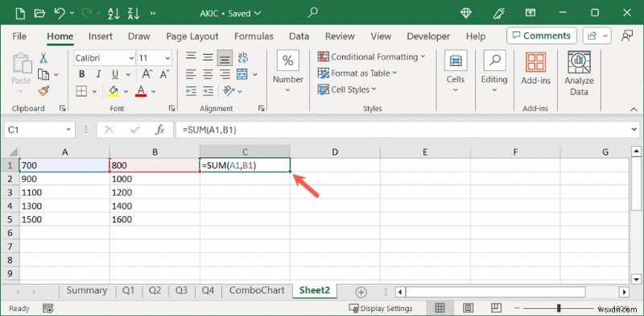Open the font name Calibri dropdown

coord(131,58)
